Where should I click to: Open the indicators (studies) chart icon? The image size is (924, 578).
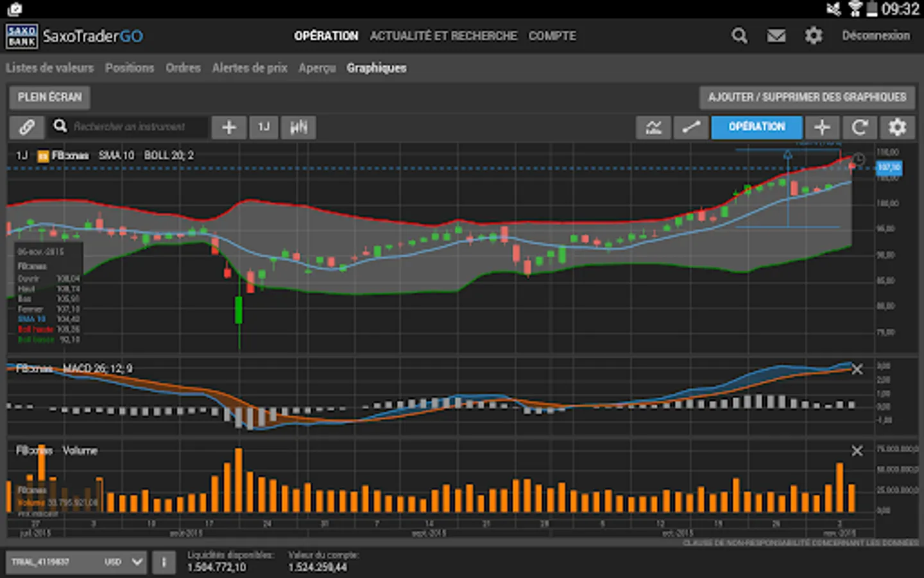click(653, 127)
